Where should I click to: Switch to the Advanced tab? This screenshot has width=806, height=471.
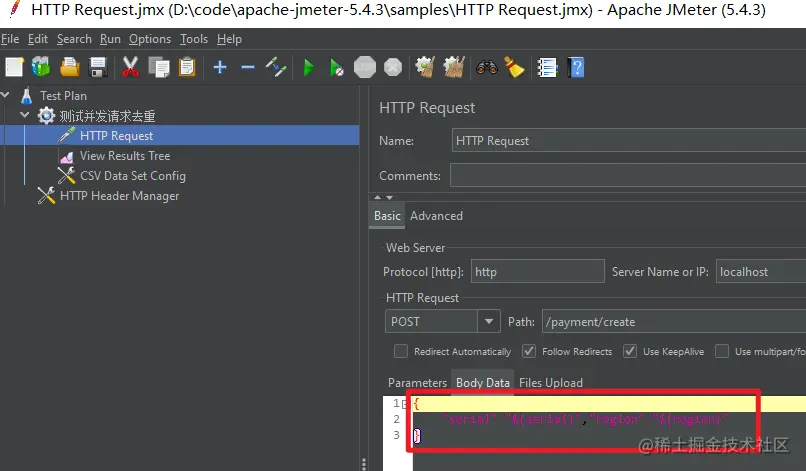click(x=436, y=216)
